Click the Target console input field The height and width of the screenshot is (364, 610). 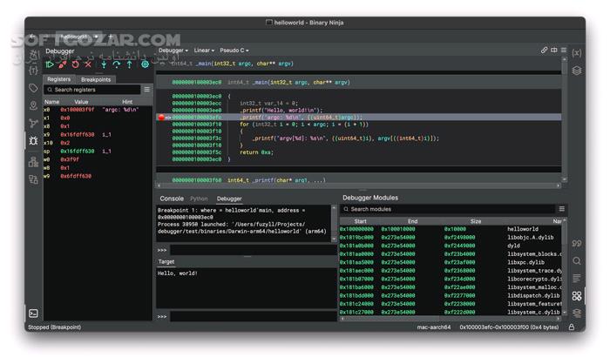pos(254,317)
